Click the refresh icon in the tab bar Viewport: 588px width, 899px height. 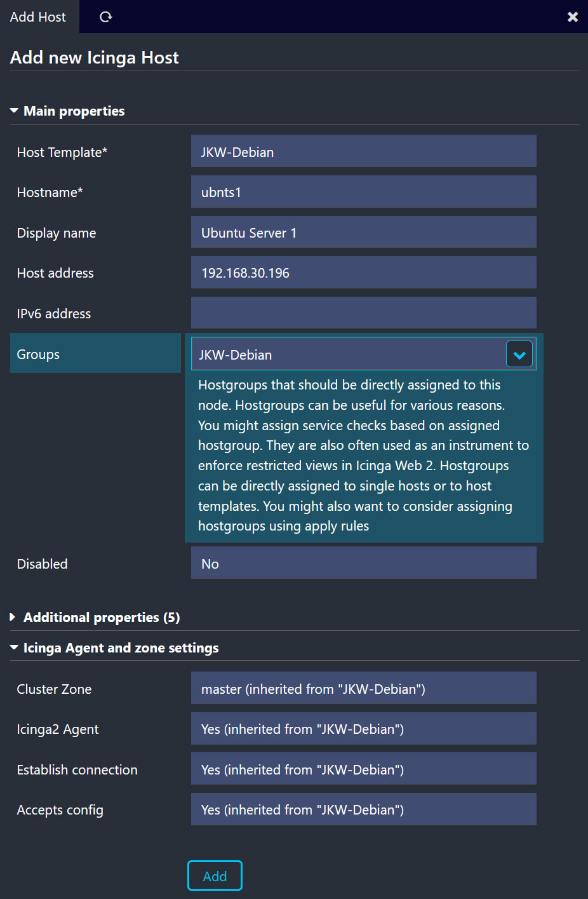click(106, 17)
